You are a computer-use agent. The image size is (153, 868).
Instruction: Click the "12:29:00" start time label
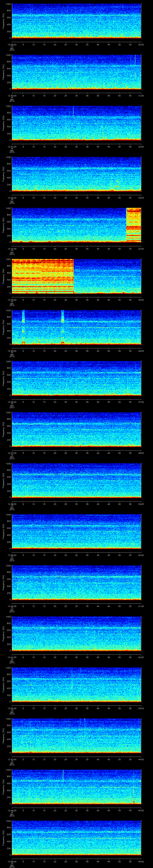[12, 44]
